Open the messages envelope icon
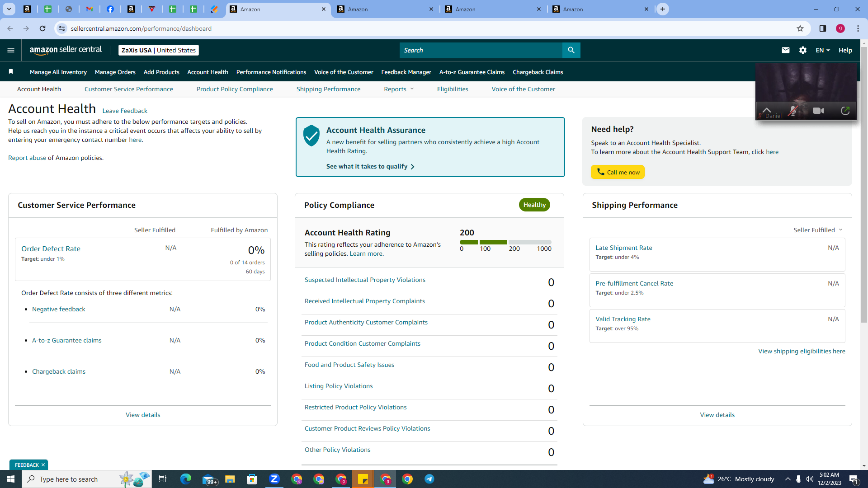Screen dimensions: 868x488 (786, 50)
